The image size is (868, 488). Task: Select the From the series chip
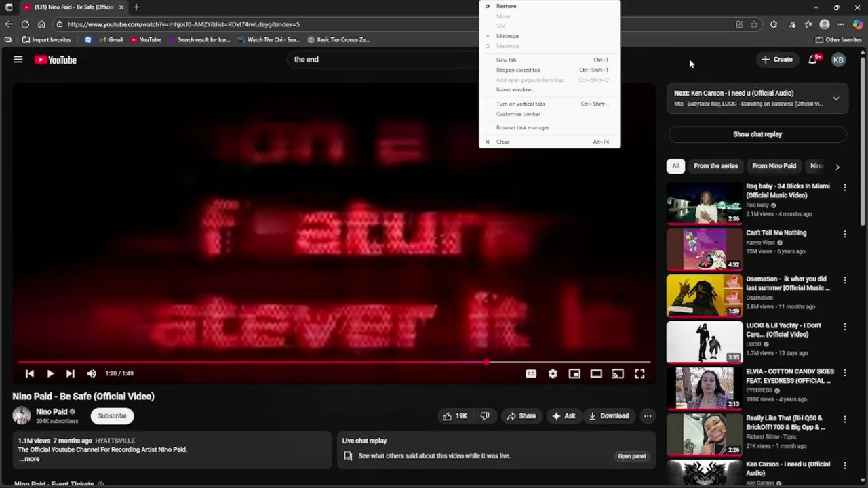[x=715, y=166]
